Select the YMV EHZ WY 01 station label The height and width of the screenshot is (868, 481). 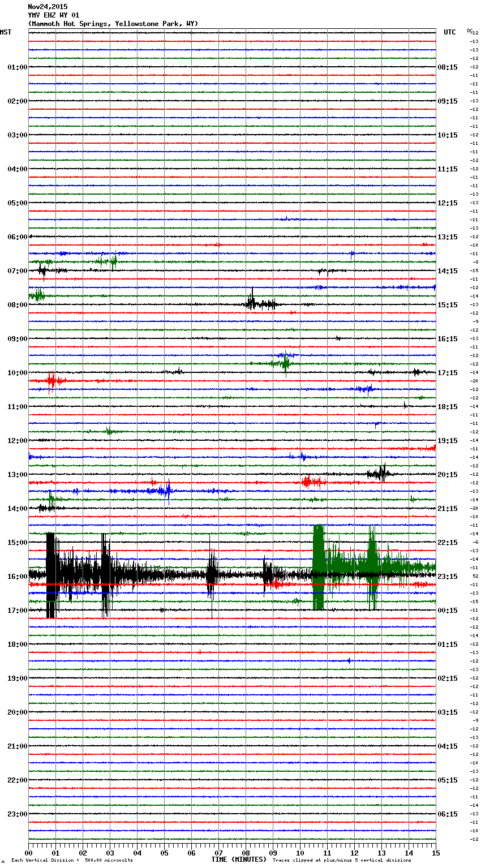click(x=54, y=15)
